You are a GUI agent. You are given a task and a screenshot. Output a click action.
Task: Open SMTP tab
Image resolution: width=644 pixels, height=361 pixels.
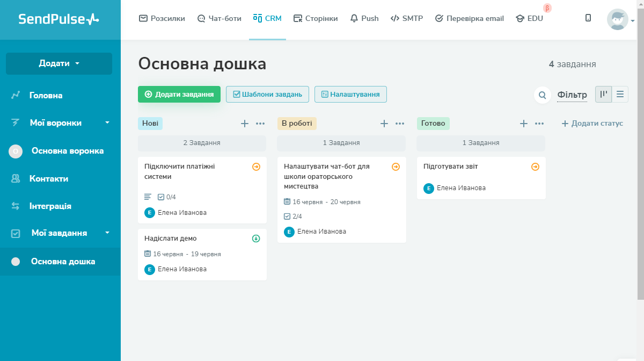tap(407, 18)
